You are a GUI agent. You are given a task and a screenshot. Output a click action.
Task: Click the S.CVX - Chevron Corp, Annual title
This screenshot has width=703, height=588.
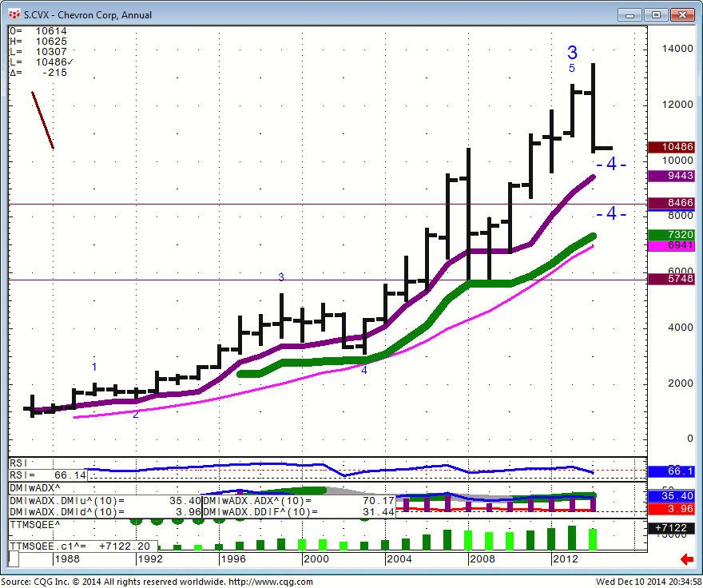[x=88, y=15]
